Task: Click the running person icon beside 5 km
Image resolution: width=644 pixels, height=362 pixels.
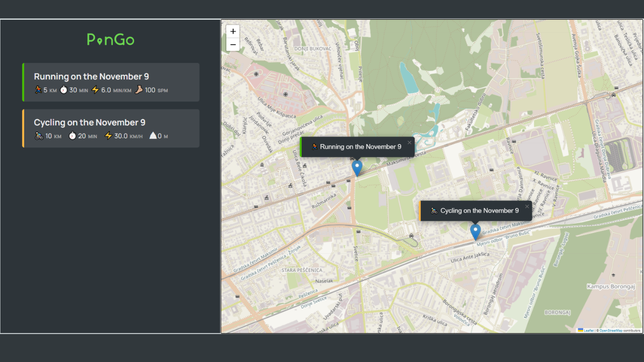Action: click(x=38, y=90)
